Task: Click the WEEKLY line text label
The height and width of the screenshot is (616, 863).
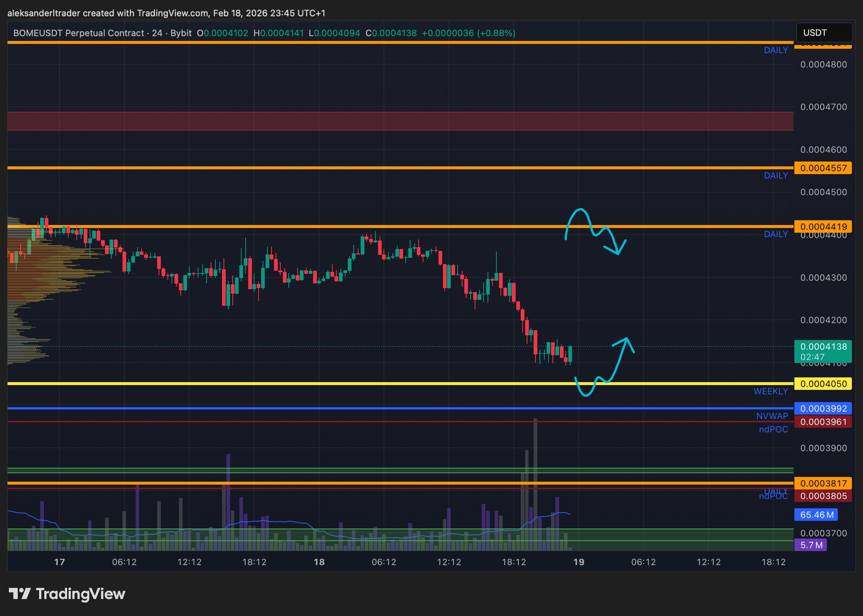Action: tap(770, 391)
